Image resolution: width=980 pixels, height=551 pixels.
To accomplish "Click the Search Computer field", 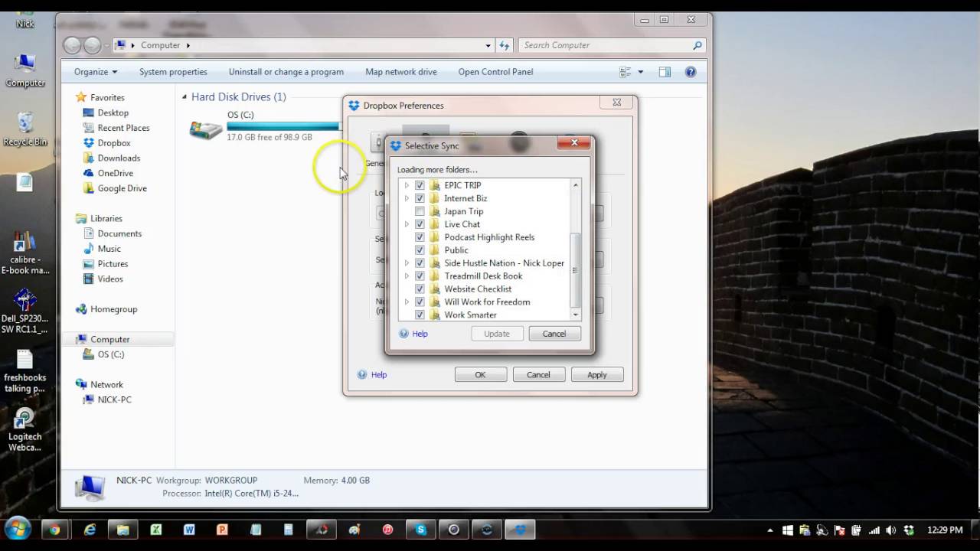I will click(612, 45).
